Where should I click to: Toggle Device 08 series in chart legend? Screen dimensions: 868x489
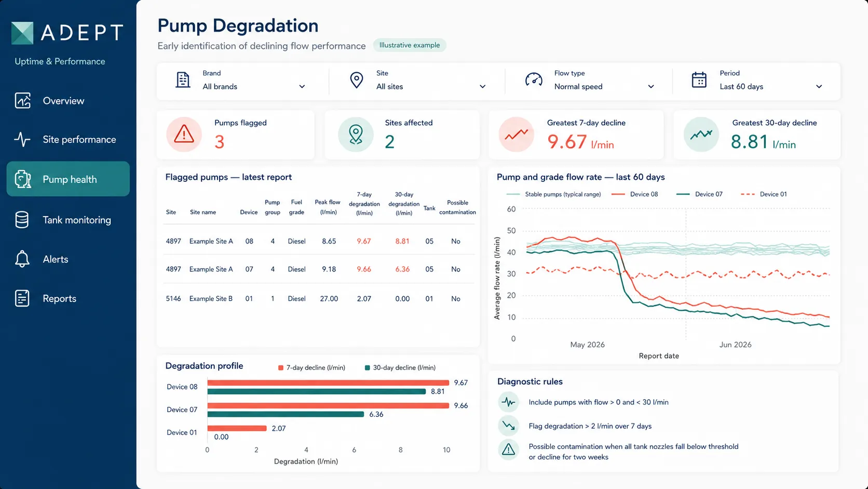[634, 194]
